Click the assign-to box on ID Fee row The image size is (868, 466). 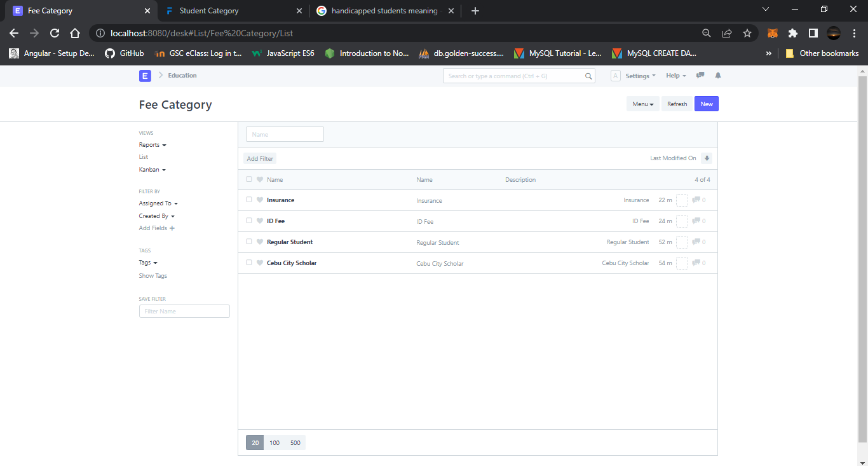682,221
